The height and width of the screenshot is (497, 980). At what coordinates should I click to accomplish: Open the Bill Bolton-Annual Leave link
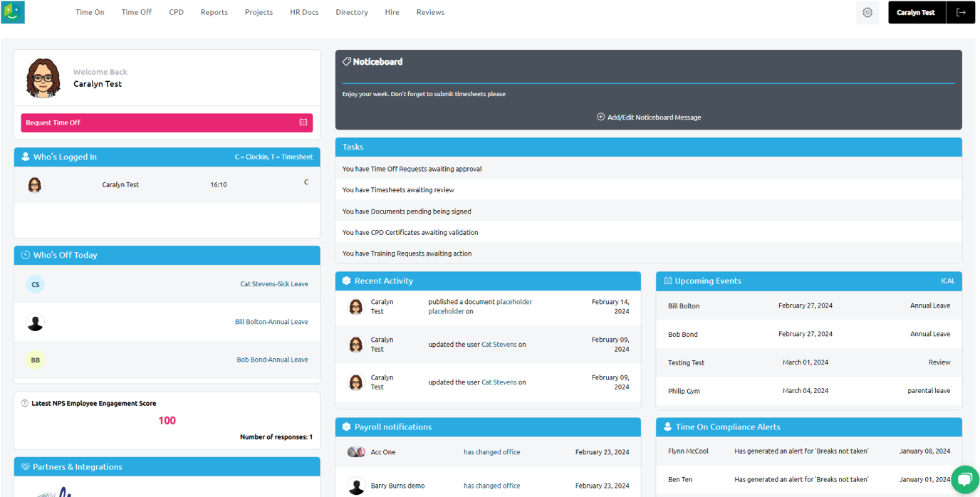click(271, 322)
